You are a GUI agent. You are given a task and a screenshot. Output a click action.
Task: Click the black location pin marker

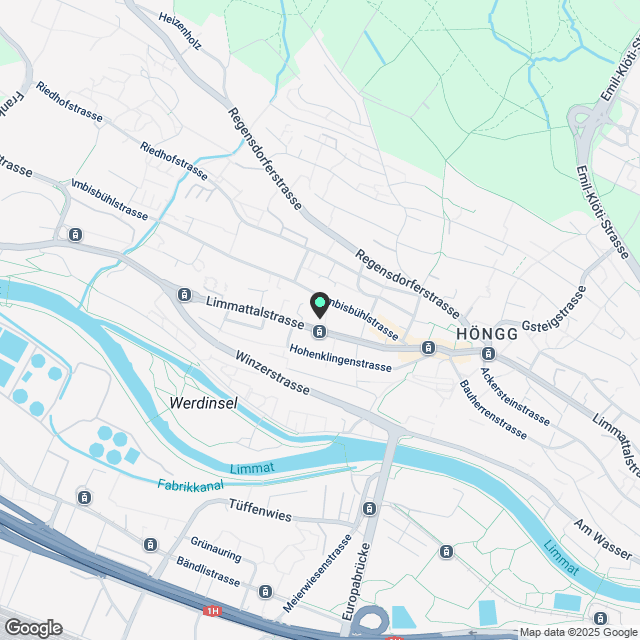[320, 305]
